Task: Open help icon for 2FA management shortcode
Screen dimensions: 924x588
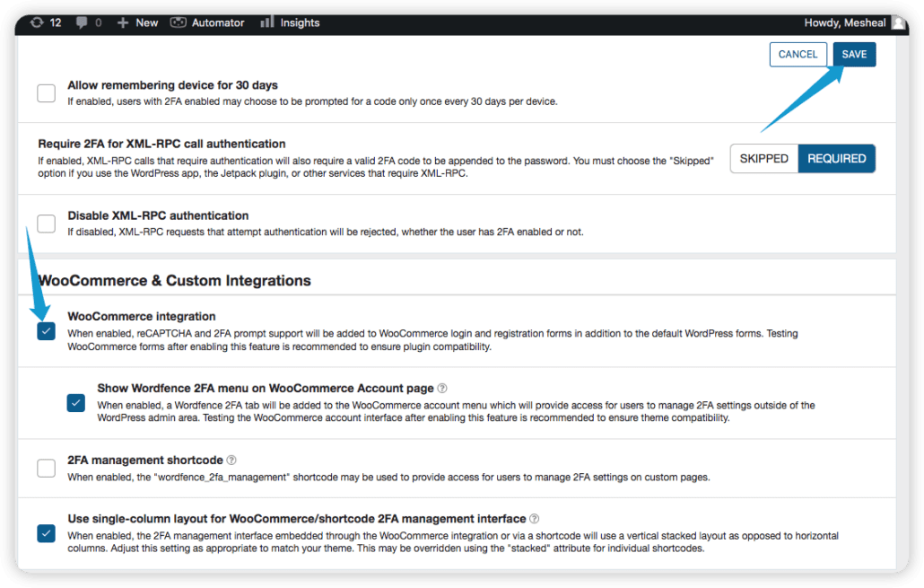Action: tap(231, 460)
